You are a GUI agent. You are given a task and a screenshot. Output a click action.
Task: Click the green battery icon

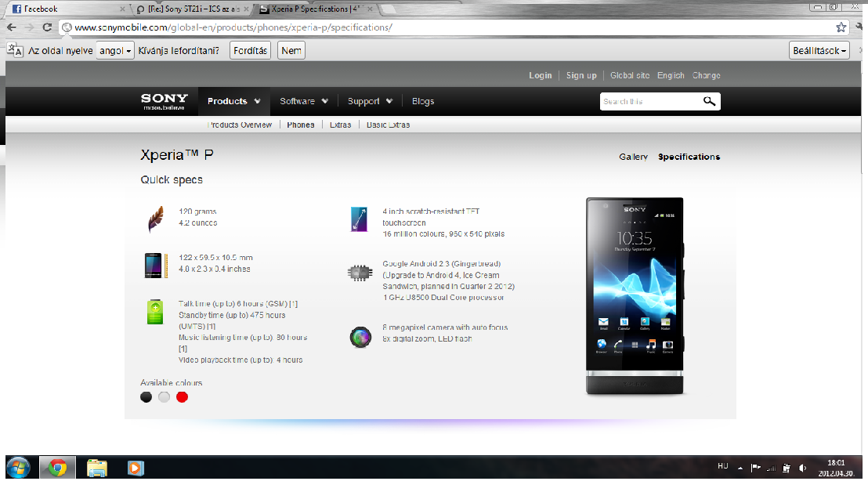coord(155,312)
